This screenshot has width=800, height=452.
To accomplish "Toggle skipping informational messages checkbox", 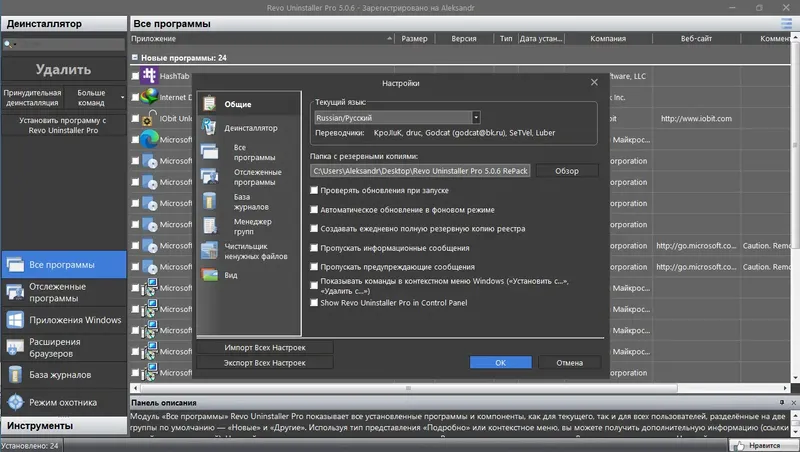I will (314, 248).
